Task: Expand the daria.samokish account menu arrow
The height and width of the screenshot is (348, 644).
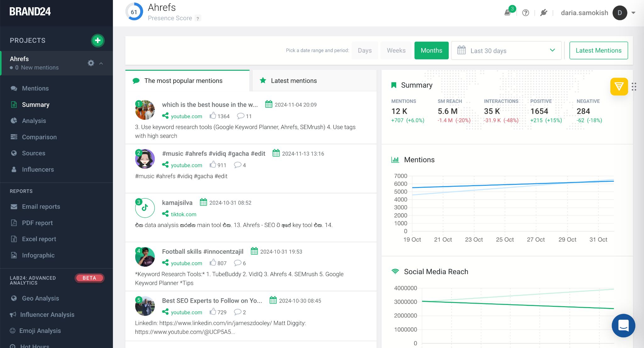Action: point(633,13)
